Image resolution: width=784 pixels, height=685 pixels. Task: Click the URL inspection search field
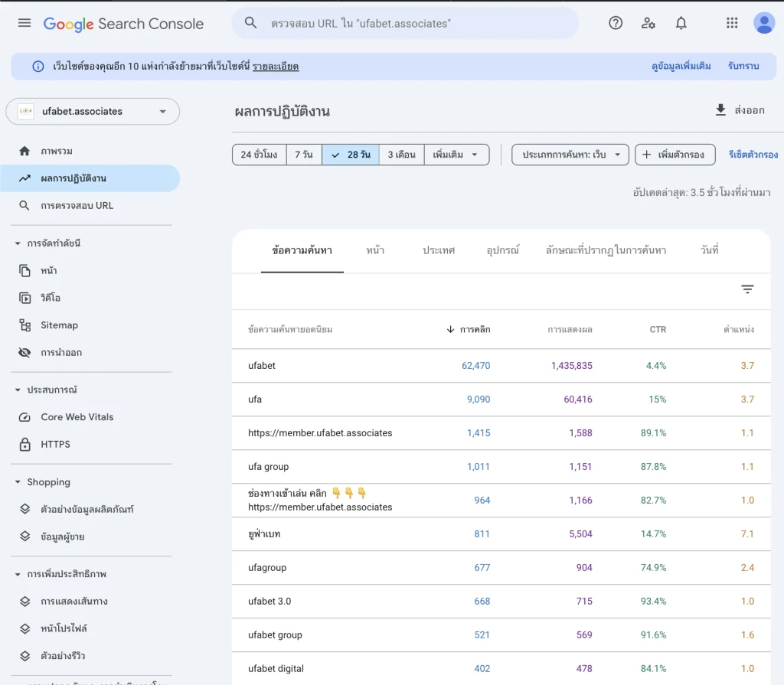404,23
